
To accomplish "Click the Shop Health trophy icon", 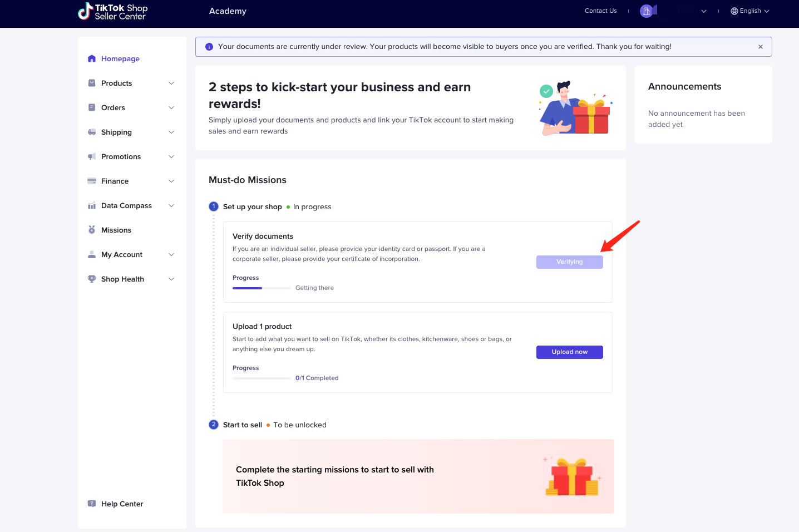I will 92,279.
